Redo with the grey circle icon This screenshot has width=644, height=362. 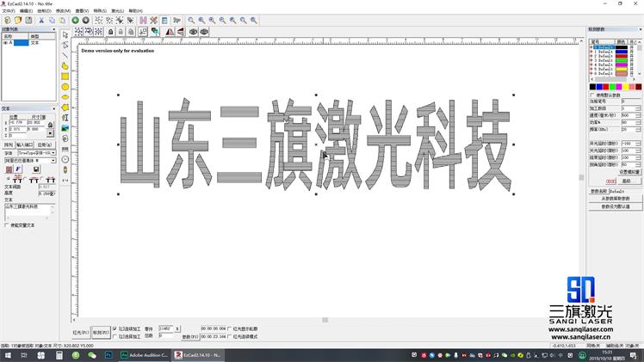(x=85, y=20)
